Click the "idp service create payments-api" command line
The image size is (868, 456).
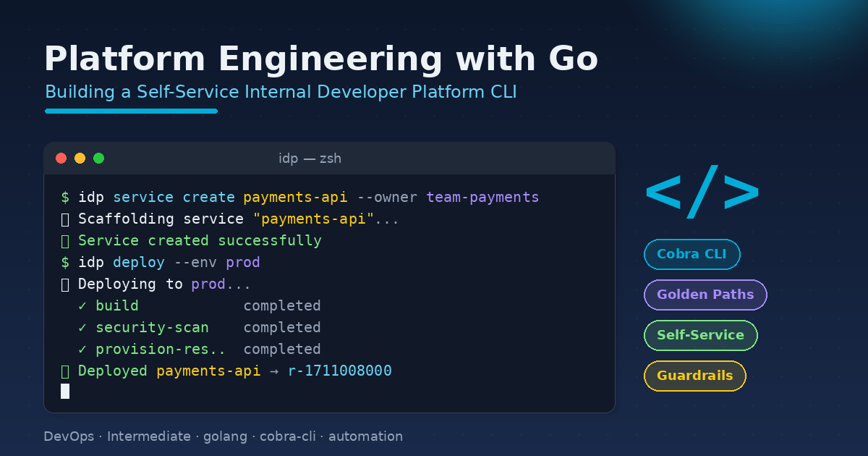[300, 198]
